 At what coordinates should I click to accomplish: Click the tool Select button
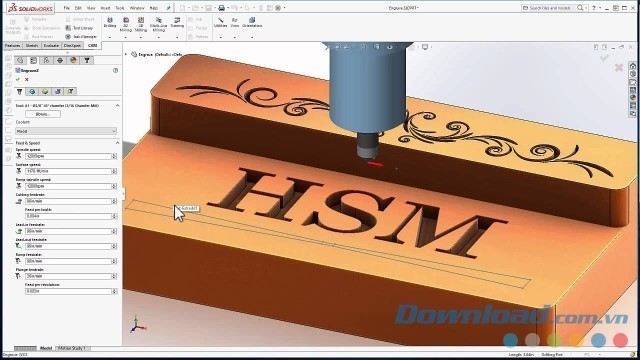coord(43,114)
